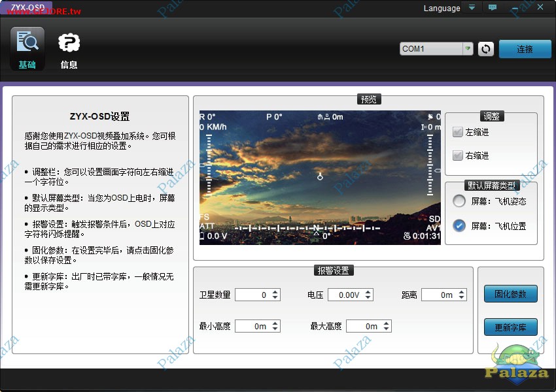Image resolution: width=556 pixels, height=392 pixels.
Task: Click the 连接 (Connect) button
Action: click(525, 49)
